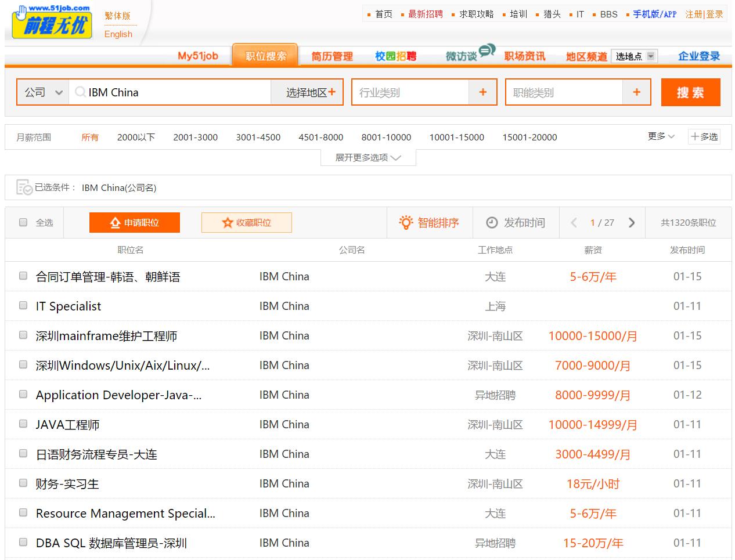Click the 行业类别 input field
This screenshot has height=560, width=735.
410,92
